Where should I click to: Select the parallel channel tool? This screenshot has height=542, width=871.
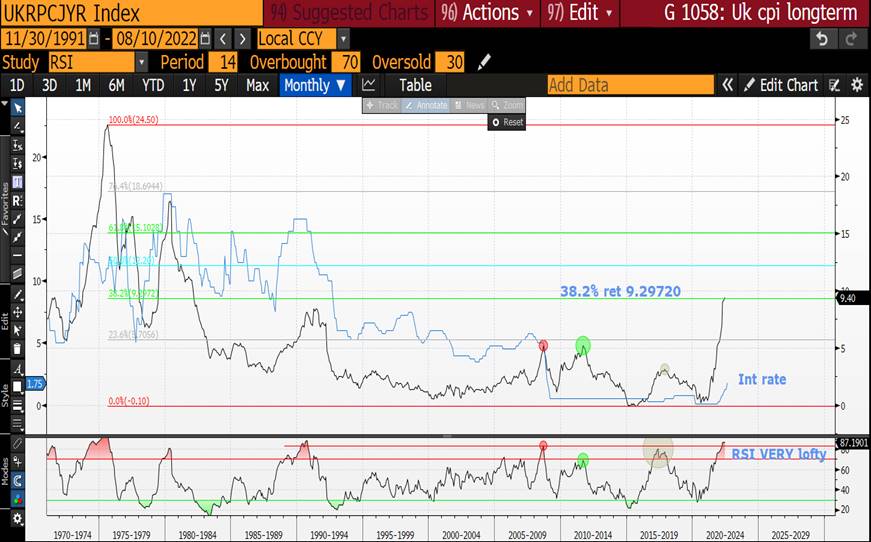(17, 273)
